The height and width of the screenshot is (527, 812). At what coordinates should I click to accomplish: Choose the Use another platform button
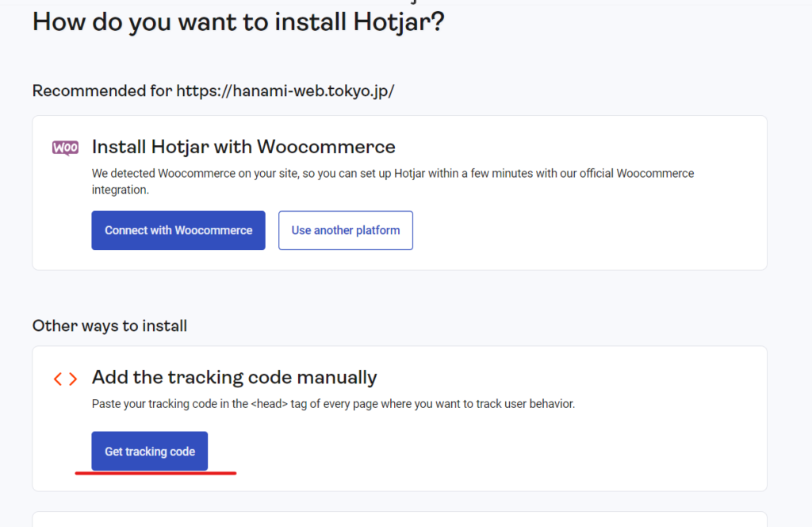point(345,230)
